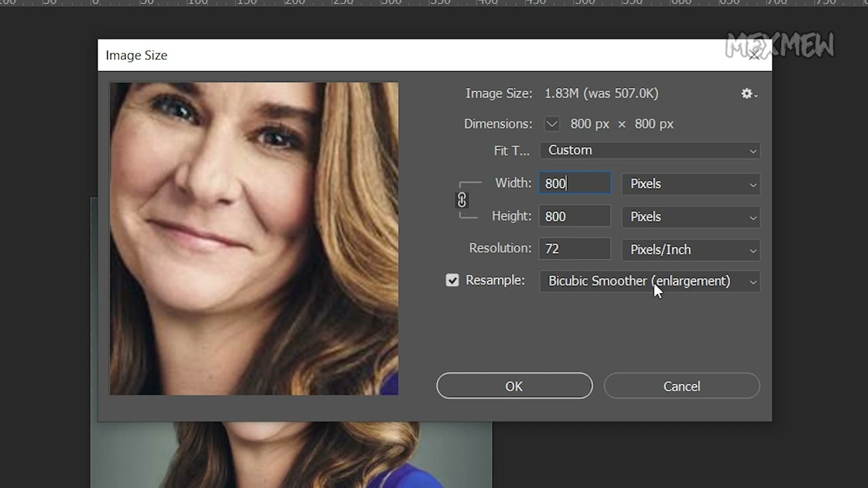Close the Image Size dialog

point(754,56)
